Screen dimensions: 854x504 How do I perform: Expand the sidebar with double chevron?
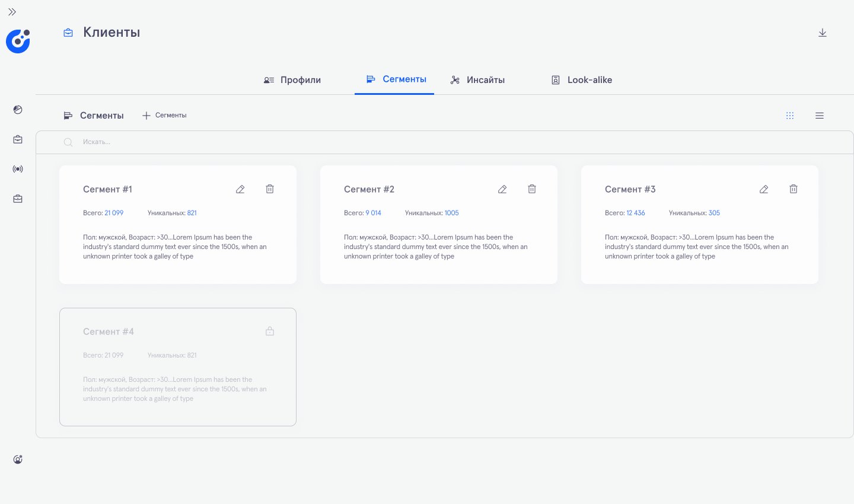pyautogui.click(x=12, y=12)
